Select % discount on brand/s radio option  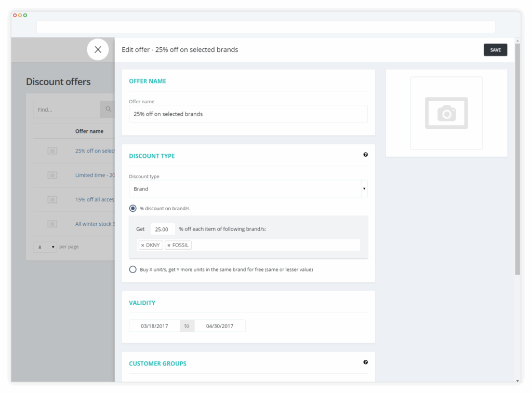pyautogui.click(x=132, y=208)
